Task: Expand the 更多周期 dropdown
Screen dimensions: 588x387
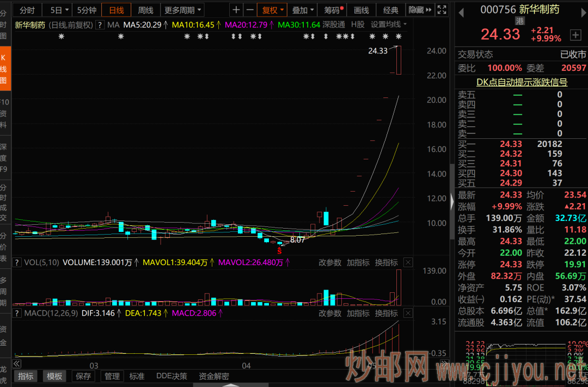Action: click(183, 10)
